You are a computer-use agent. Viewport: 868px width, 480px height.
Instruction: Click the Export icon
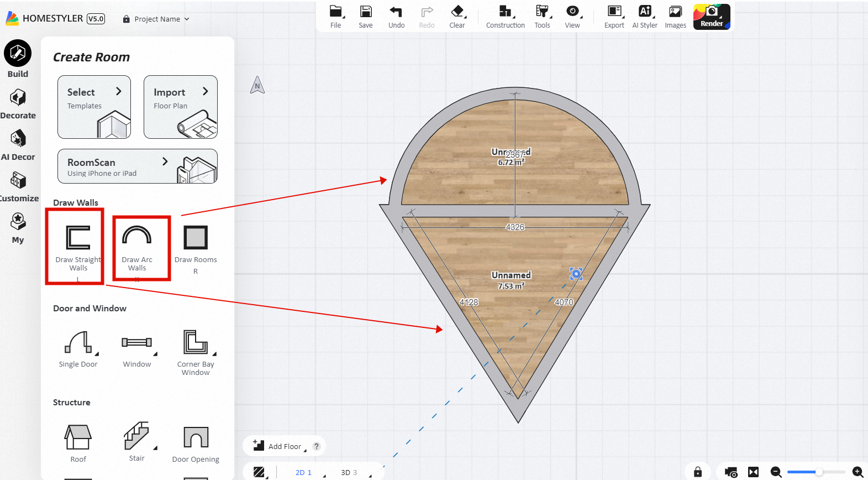coord(614,12)
